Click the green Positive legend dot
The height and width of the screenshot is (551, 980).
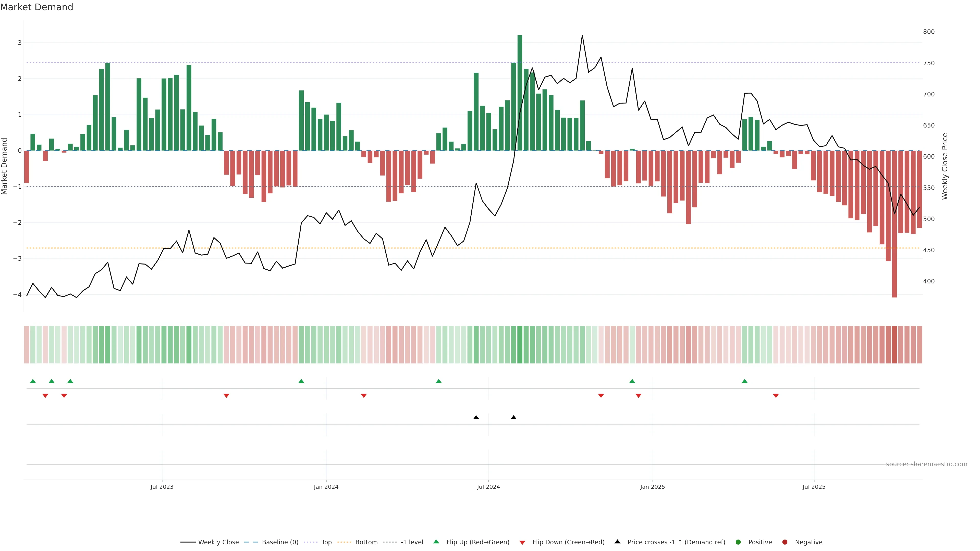pos(738,542)
